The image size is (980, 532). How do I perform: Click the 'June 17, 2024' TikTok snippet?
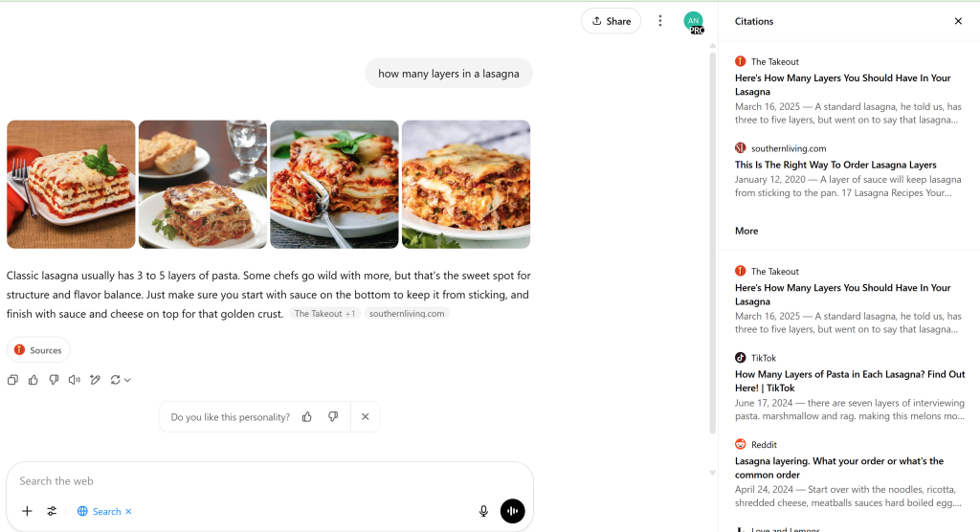(850, 410)
